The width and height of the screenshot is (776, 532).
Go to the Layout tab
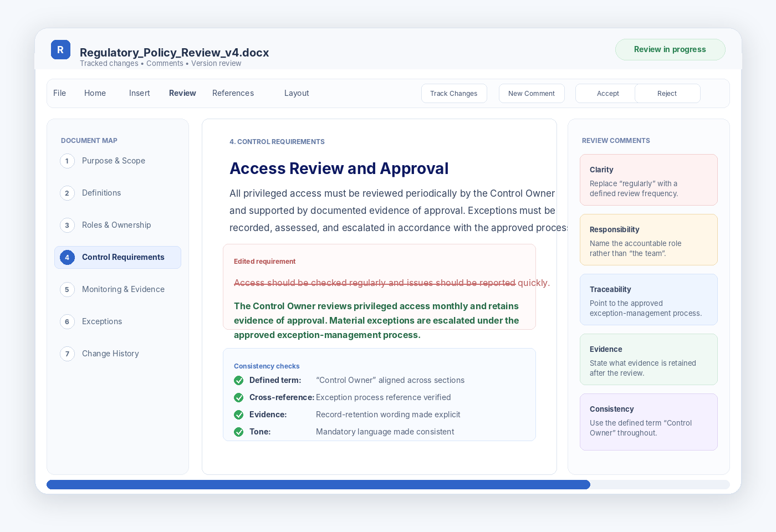coord(297,93)
